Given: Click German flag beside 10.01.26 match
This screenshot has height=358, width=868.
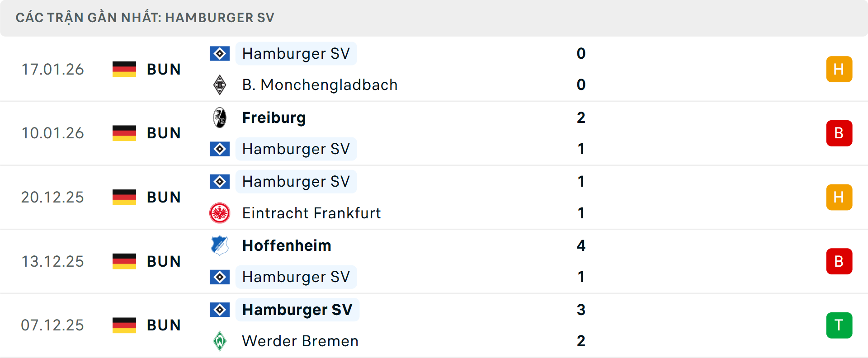Looking at the screenshot, I should (124, 133).
